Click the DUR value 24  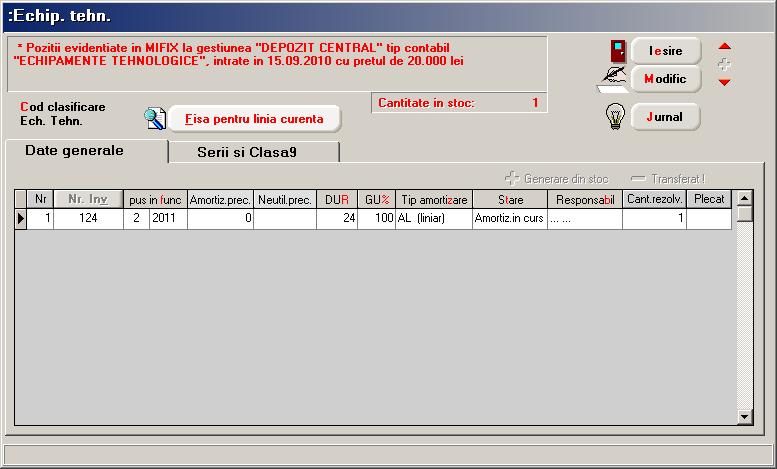coord(337,219)
